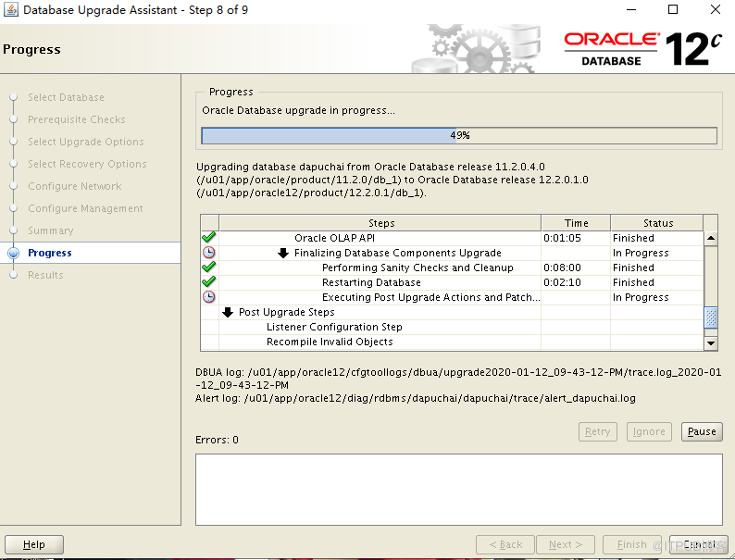This screenshot has height=560, width=735.
Task: Click clock icon beside Executing Post Upgrade Actions
Action: 209,297
